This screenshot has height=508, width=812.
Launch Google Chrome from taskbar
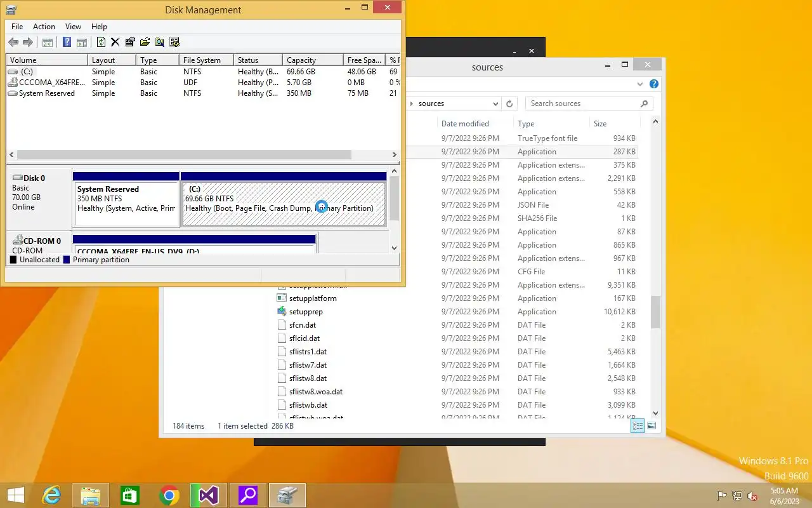(x=169, y=495)
